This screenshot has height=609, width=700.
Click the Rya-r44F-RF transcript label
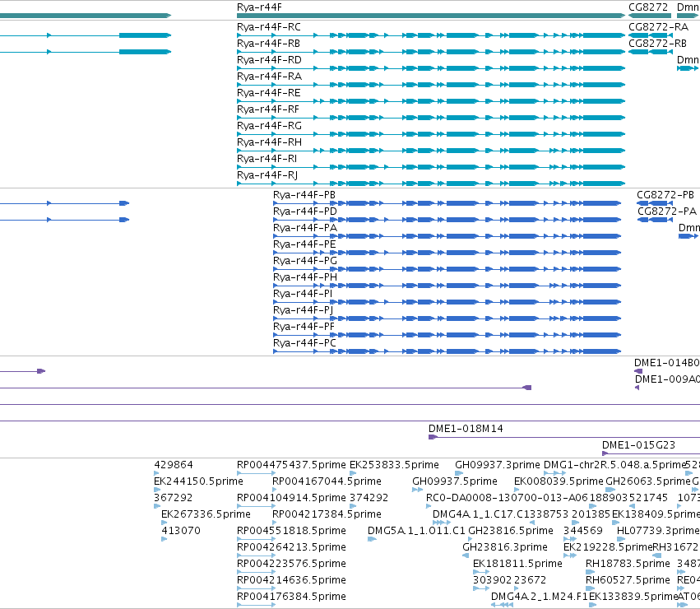[268, 110]
